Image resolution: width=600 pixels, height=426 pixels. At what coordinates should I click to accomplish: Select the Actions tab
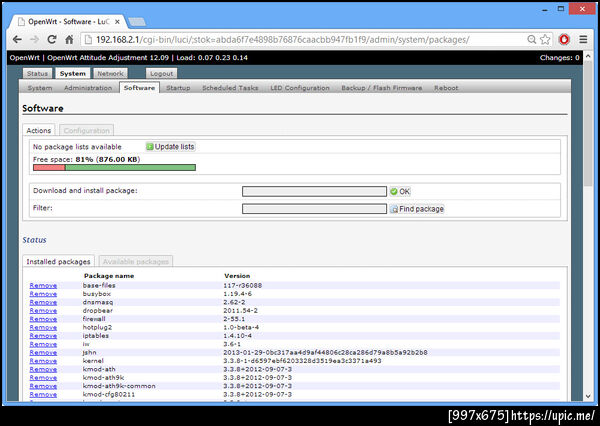[39, 131]
